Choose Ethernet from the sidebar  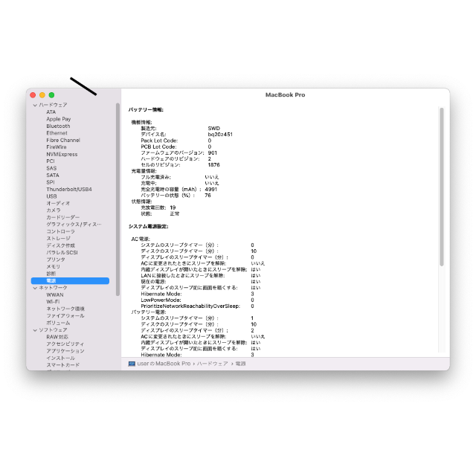[x=57, y=133]
